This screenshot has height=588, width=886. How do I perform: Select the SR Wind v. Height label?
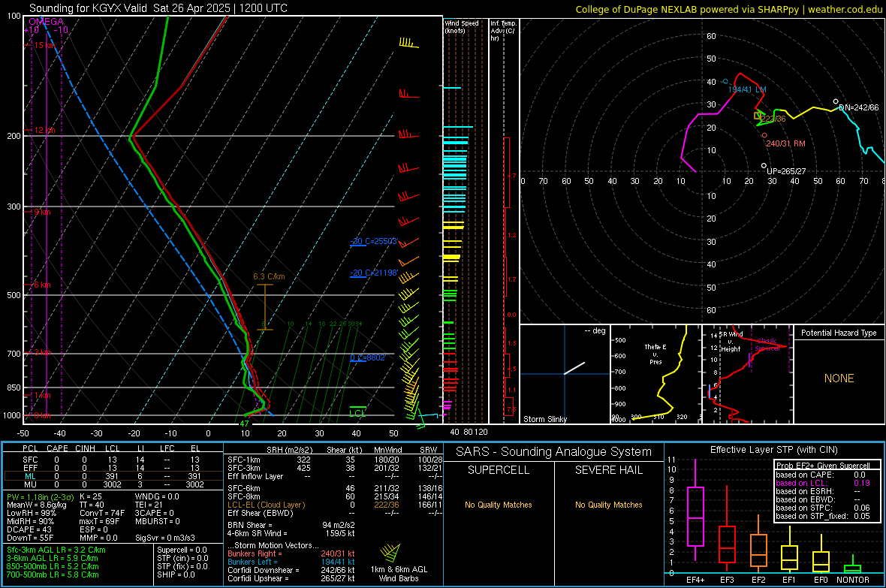pyautogui.click(x=731, y=342)
